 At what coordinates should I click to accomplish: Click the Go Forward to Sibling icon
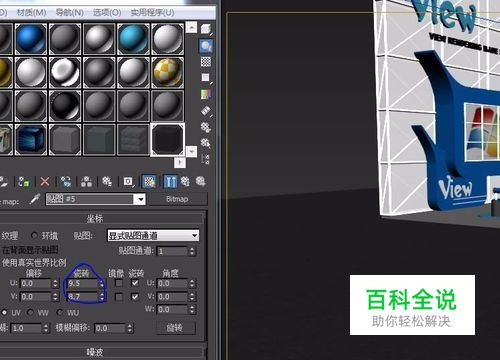(x=200, y=182)
